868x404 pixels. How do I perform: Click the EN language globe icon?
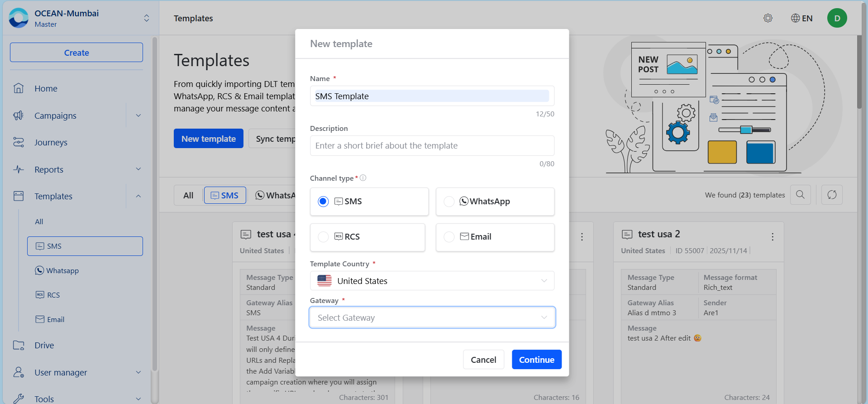click(795, 18)
